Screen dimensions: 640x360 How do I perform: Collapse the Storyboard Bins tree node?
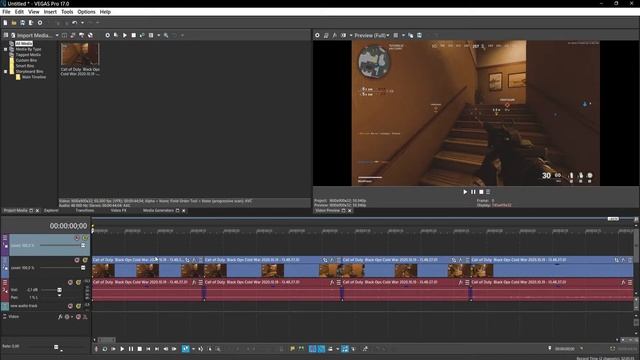point(6,71)
